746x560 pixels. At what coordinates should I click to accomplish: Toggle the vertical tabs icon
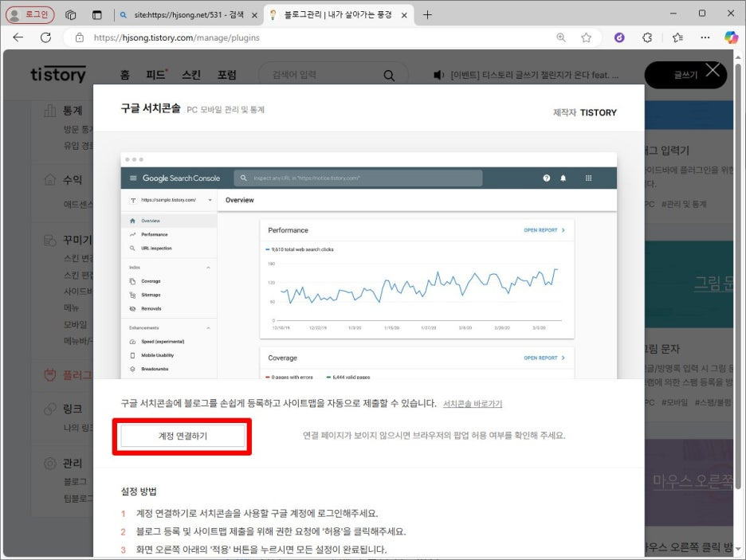coord(97,14)
